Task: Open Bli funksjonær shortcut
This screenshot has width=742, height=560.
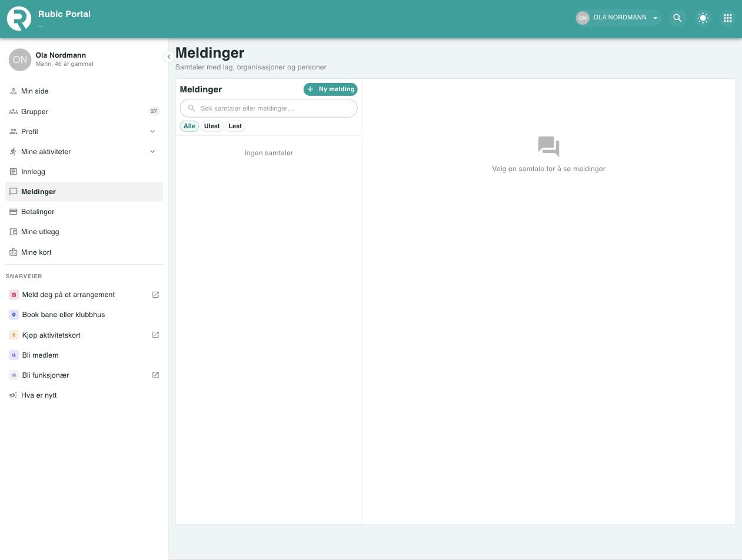Action: pos(84,375)
